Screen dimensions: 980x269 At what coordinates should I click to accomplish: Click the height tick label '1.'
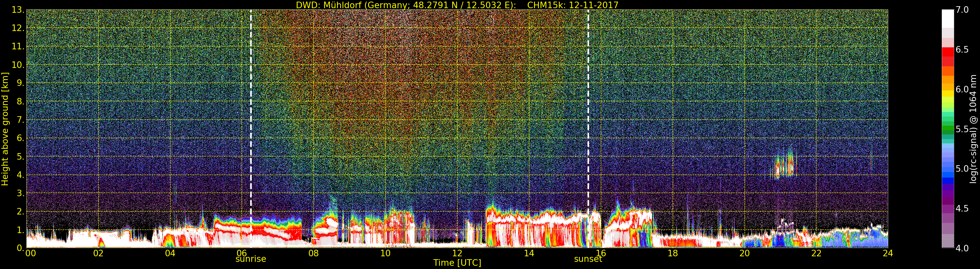point(21,230)
